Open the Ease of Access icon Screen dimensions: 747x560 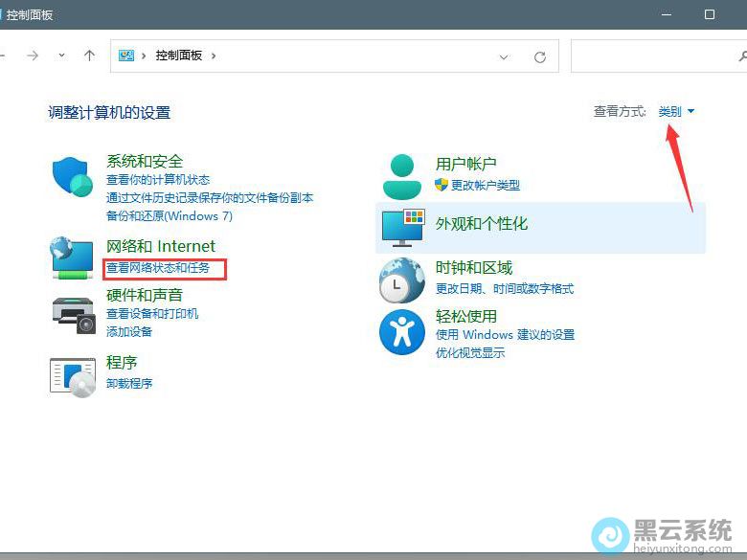click(402, 332)
